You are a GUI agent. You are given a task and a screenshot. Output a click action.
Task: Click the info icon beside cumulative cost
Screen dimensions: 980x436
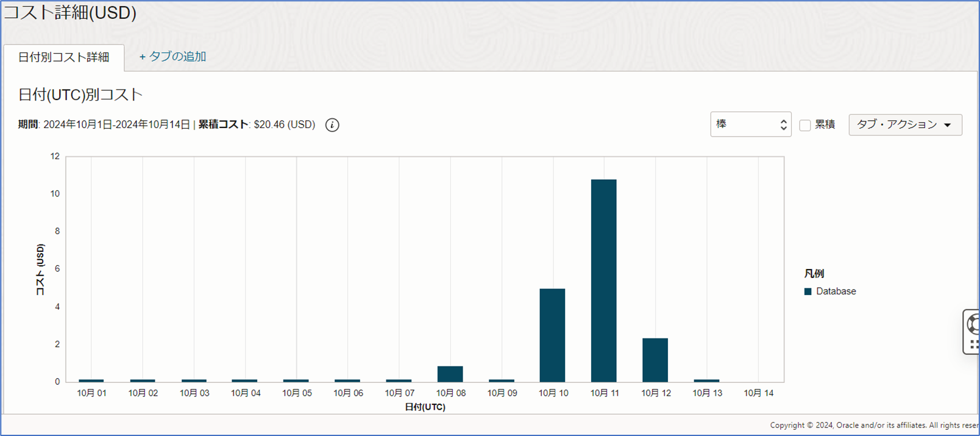coord(332,125)
